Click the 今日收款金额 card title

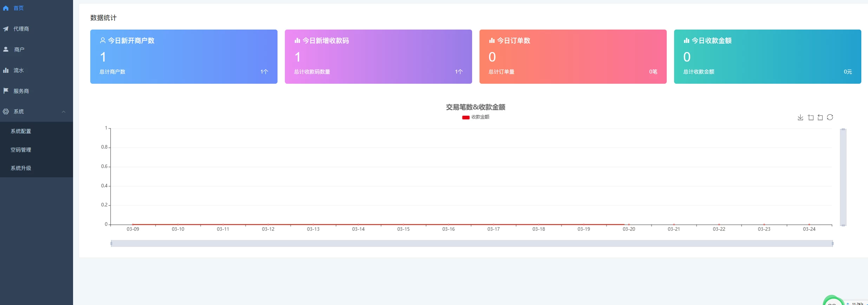(x=711, y=41)
